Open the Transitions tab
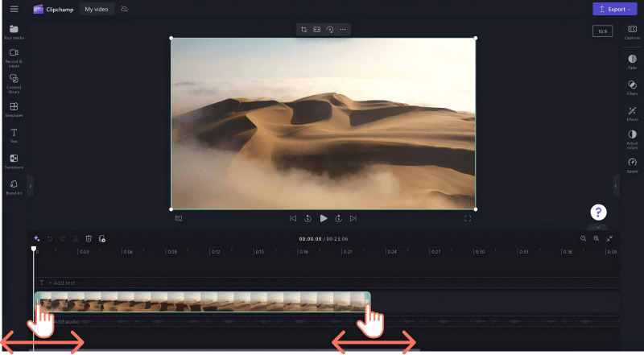This screenshot has height=355, width=644. tap(14, 162)
